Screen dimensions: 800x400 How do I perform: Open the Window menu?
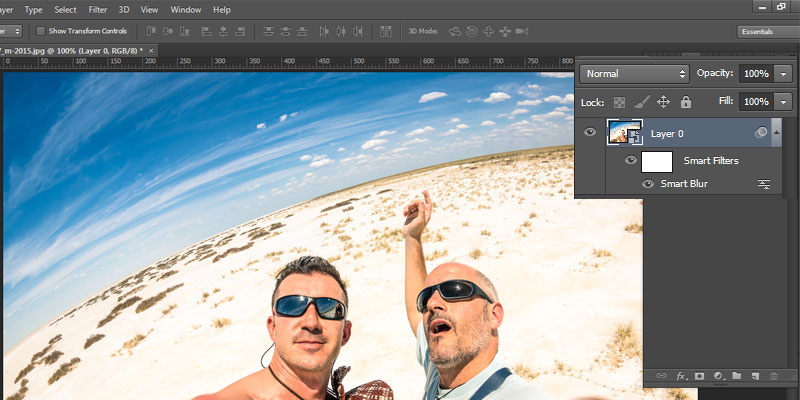(x=186, y=10)
